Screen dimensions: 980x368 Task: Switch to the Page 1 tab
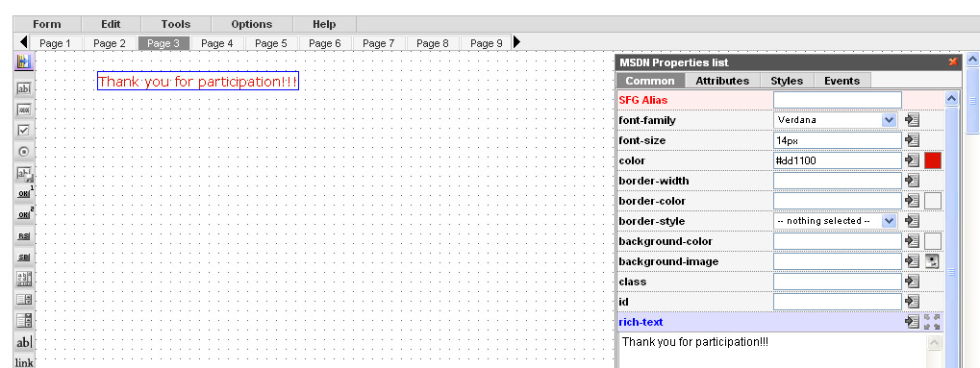pos(56,43)
